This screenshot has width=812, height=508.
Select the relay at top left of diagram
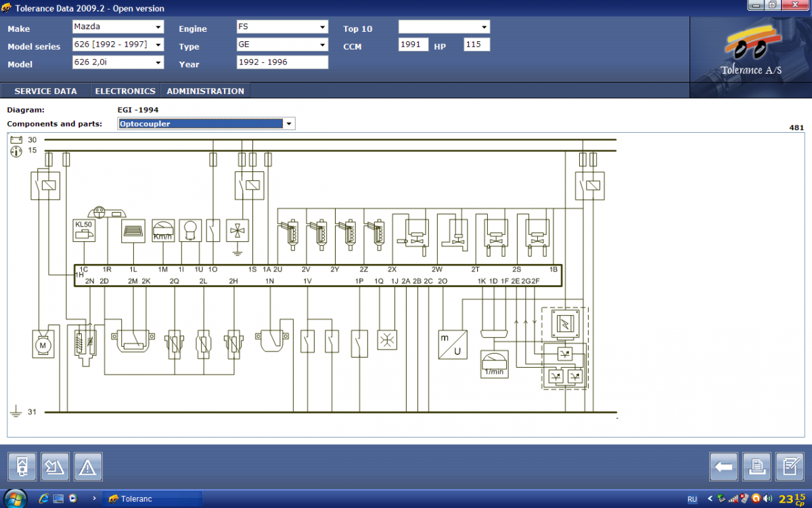coord(45,185)
